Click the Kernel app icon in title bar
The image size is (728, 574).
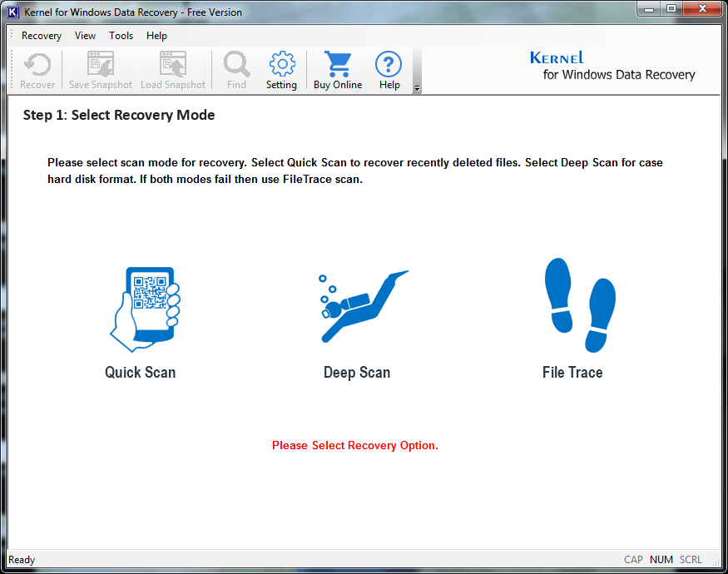[13, 12]
